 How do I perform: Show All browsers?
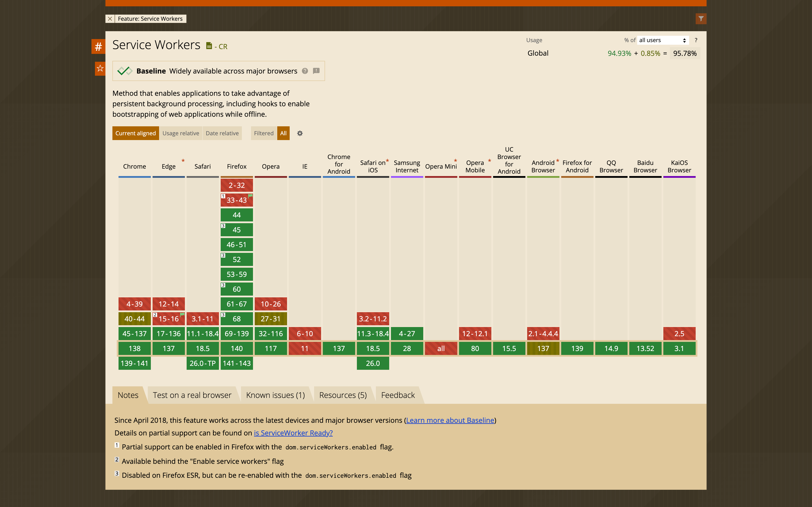pyautogui.click(x=283, y=133)
